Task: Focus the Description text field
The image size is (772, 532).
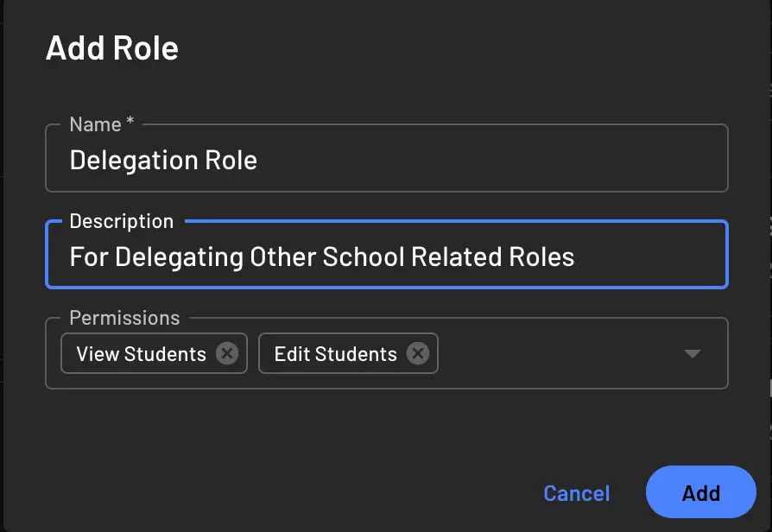Action: point(386,256)
